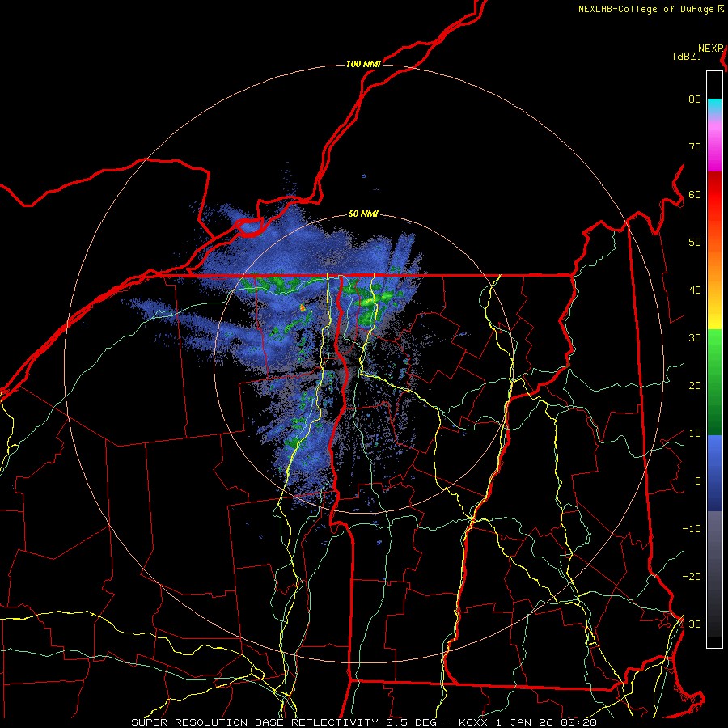Click the 20 value on dBZ scale
The image size is (728, 728).
click(695, 386)
